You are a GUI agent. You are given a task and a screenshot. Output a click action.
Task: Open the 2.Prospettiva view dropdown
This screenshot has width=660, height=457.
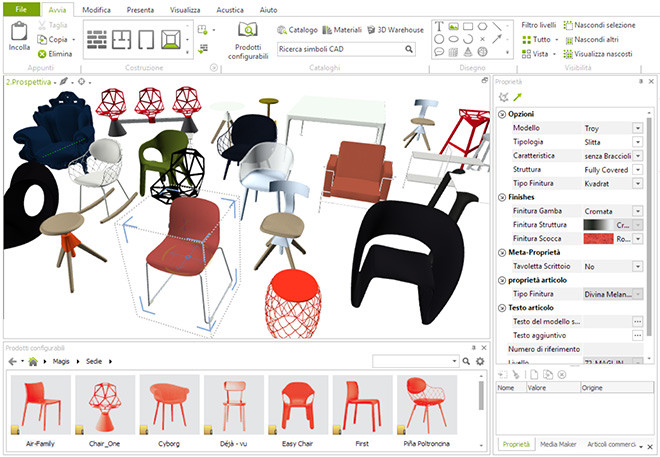click(55, 82)
